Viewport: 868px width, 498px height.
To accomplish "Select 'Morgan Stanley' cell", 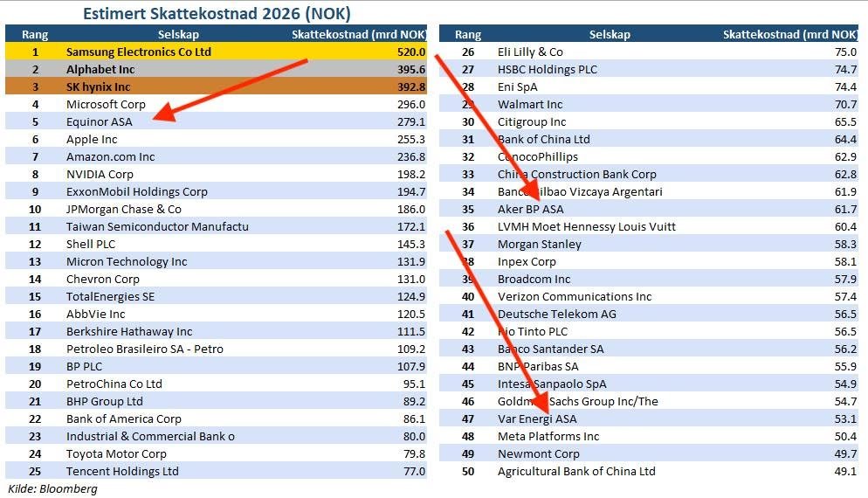I will click(x=539, y=245).
